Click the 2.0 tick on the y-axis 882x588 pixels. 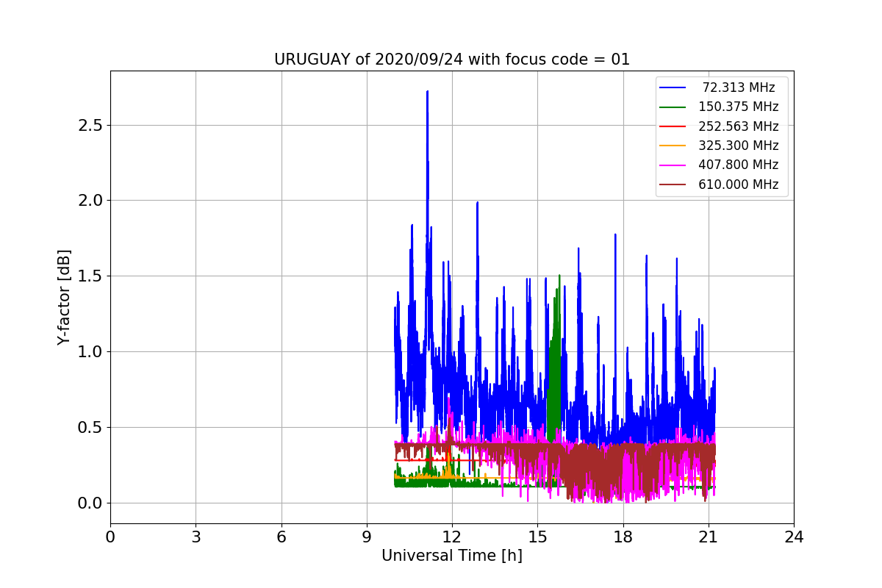pos(91,201)
